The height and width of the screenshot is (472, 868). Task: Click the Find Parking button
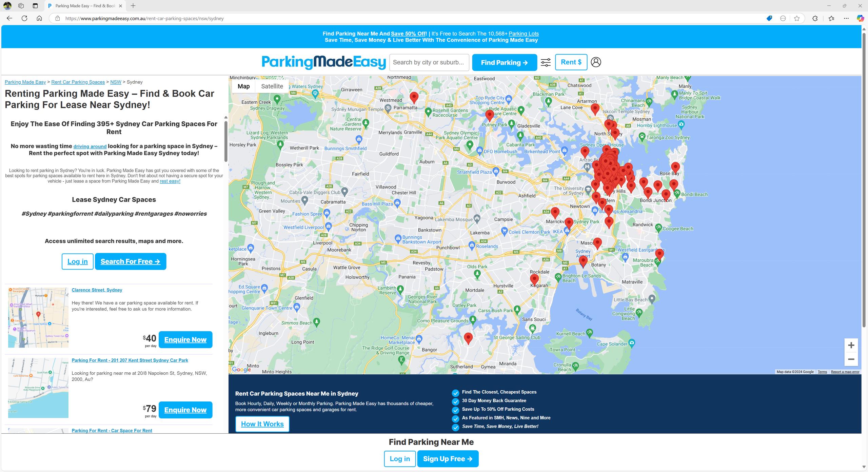tap(504, 62)
